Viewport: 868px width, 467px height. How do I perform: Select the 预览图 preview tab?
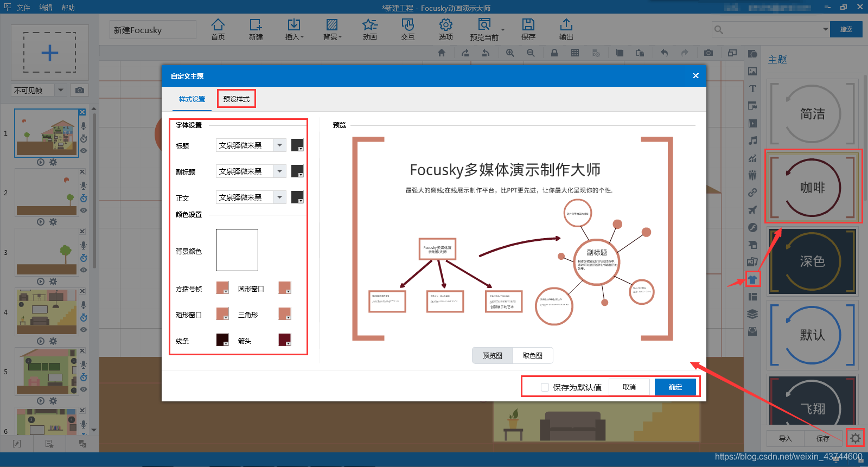493,355
